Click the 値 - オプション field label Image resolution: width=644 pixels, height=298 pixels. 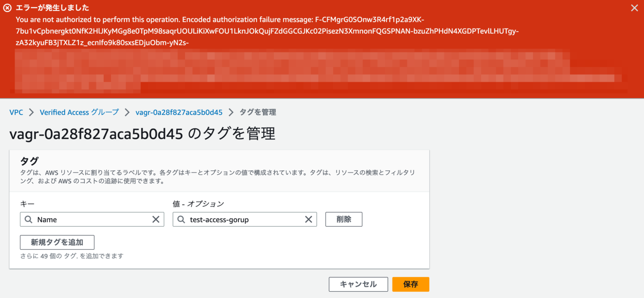(x=198, y=204)
